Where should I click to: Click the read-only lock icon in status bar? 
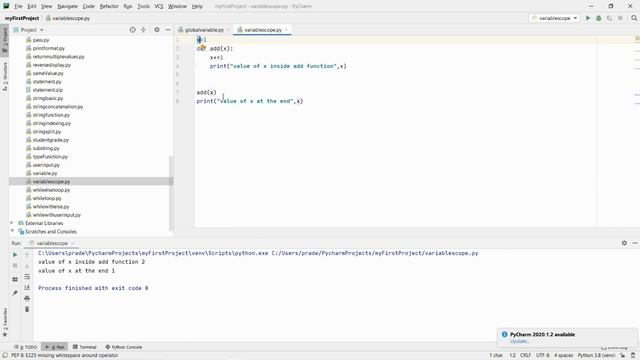coord(623,356)
